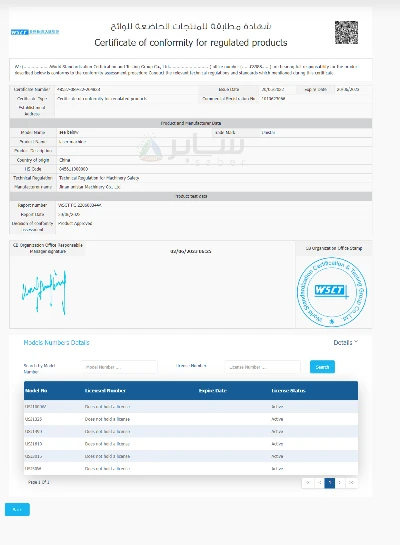
Task: Click the Models Numbers Details heading
Action: tap(56, 342)
